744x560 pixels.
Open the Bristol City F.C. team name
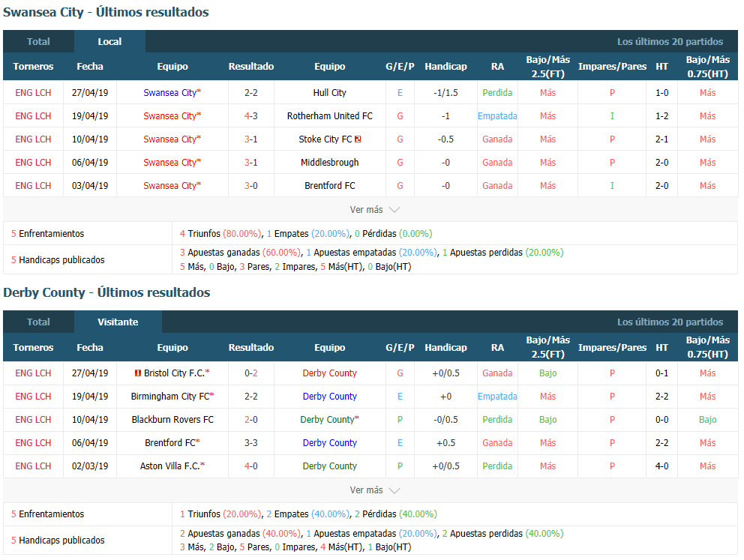[x=174, y=373]
